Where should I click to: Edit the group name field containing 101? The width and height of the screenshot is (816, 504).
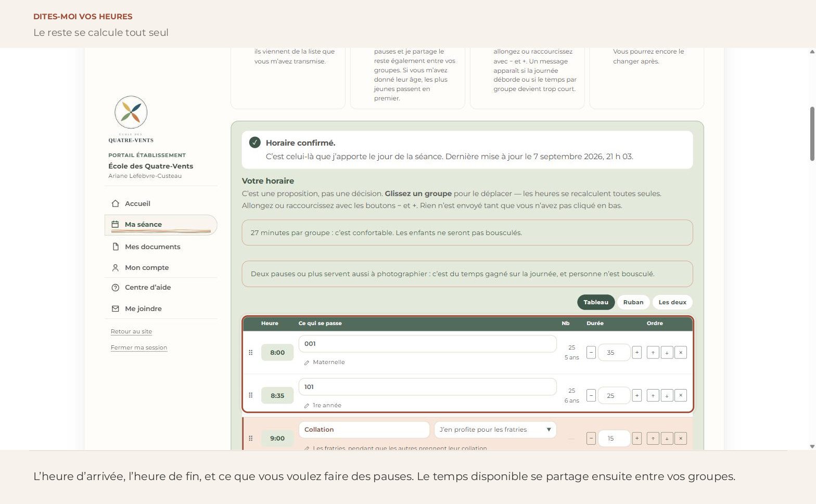point(427,387)
